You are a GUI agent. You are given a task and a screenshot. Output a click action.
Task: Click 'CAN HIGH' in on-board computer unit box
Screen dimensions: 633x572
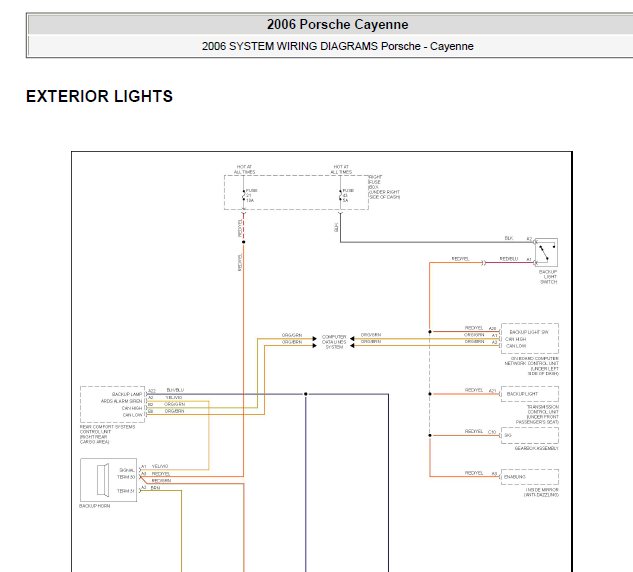click(x=516, y=339)
